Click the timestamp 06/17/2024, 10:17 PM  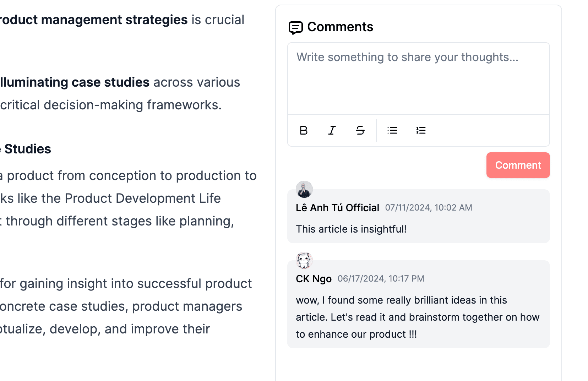pos(381,278)
